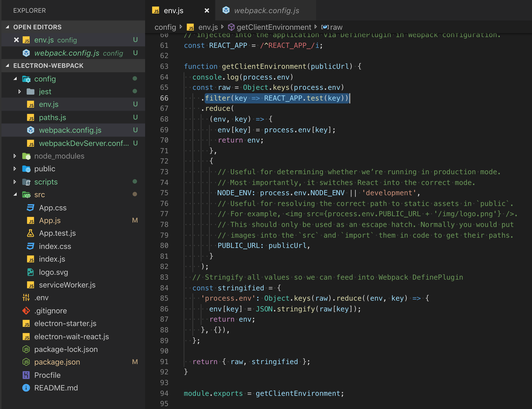Click the sliders icon of .env file
532x409 pixels.
tap(26, 298)
